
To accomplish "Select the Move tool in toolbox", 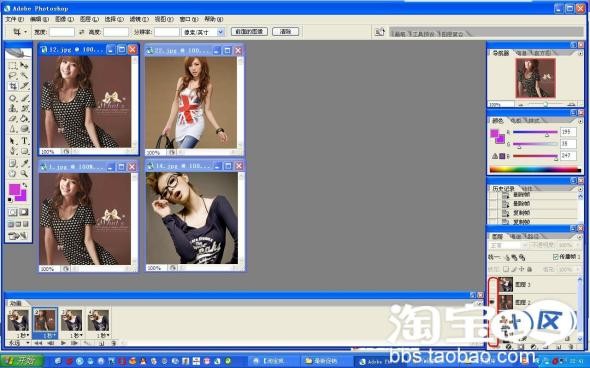I will point(24,65).
